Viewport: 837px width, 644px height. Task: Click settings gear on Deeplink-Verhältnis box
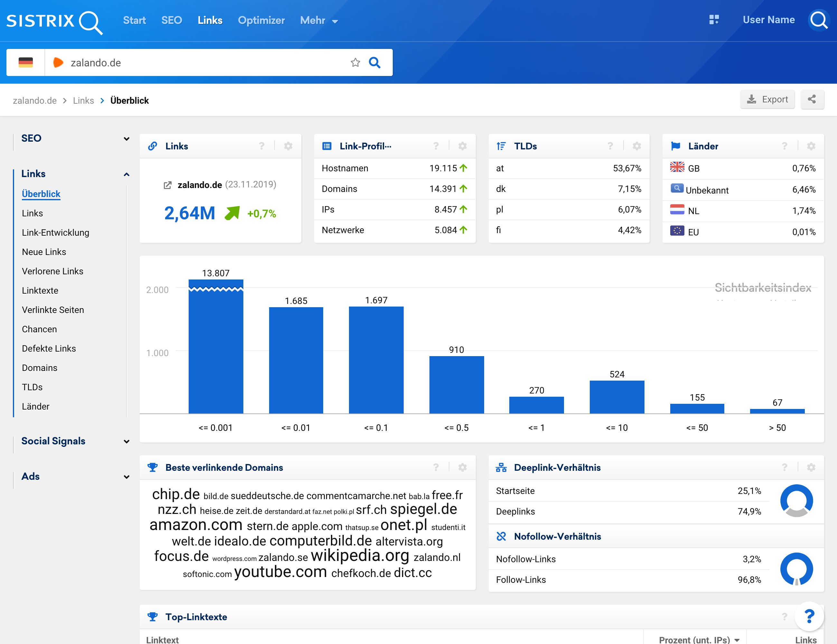[811, 467]
